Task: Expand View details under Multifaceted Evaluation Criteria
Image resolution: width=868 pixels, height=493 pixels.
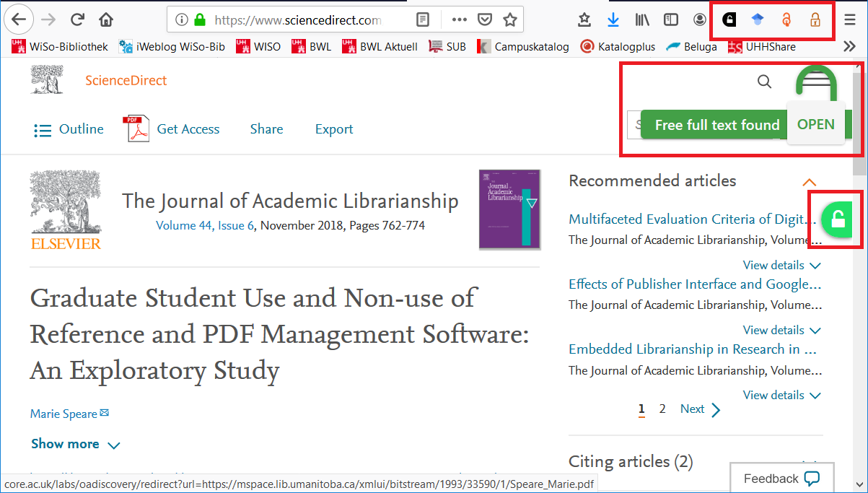Action: click(x=782, y=265)
